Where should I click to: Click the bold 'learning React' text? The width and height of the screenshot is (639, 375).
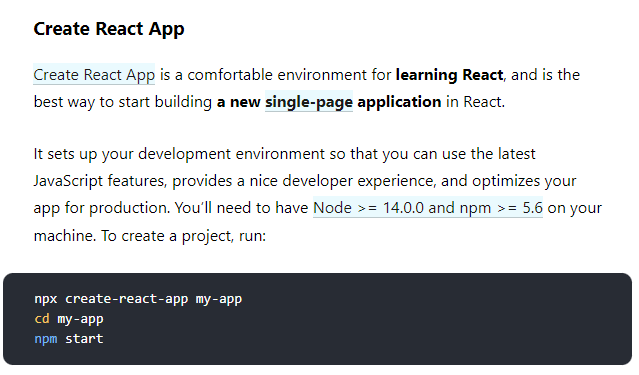pos(450,75)
